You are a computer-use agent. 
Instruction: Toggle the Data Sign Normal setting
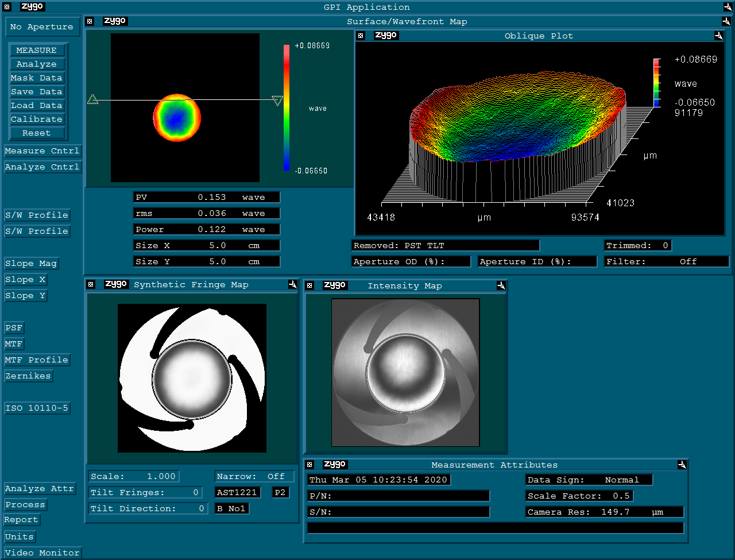589,480
